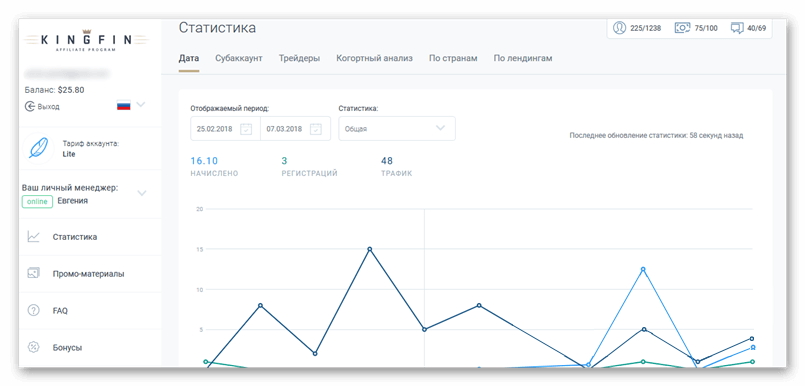This screenshot has height=386, width=805.
Task: Click the 3 Регистраций metric
Action: pos(309,167)
